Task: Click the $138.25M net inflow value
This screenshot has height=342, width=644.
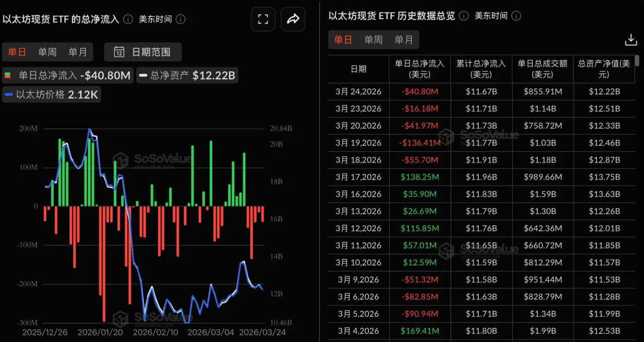Action: (x=420, y=177)
